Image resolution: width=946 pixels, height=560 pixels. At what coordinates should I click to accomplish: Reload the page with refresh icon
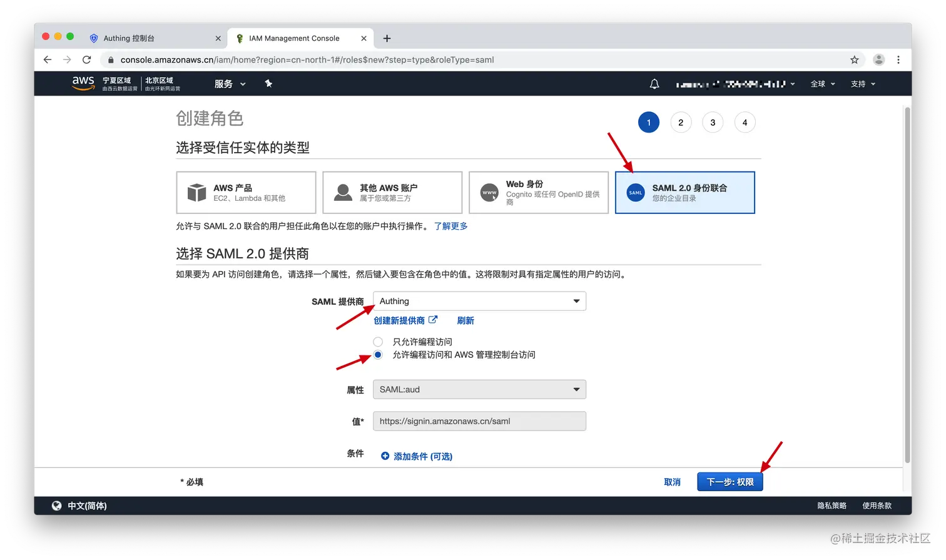coord(87,59)
